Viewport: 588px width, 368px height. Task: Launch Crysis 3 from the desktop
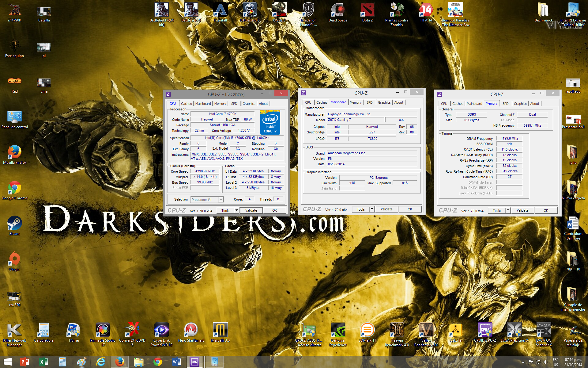click(279, 12)
